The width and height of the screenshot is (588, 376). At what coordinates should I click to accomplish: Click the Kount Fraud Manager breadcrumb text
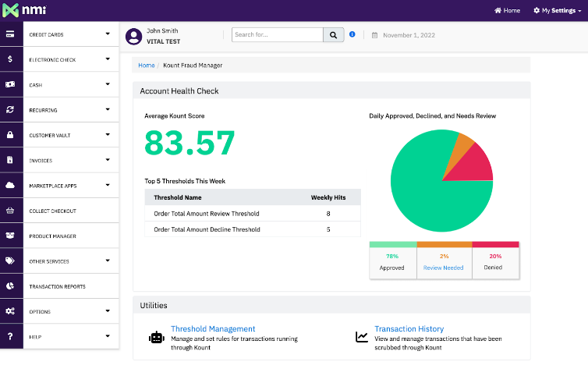click(x=193, y=66)
